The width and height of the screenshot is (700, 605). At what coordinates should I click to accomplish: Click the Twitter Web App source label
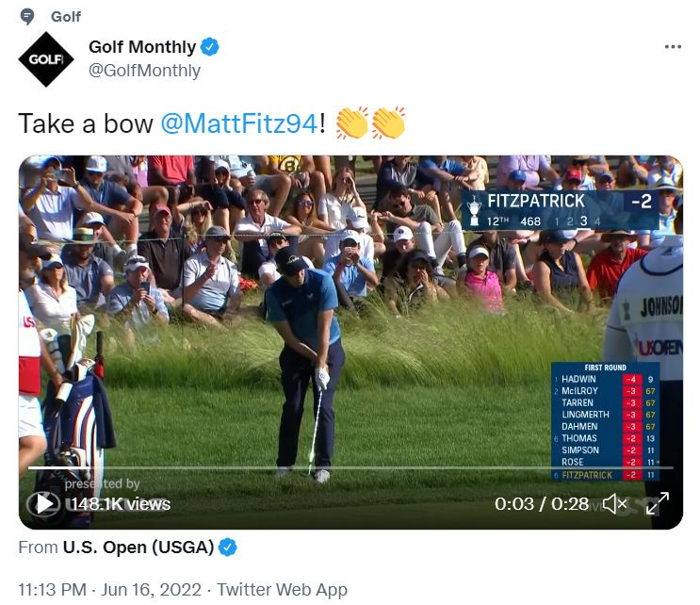(x=282, y=590)
